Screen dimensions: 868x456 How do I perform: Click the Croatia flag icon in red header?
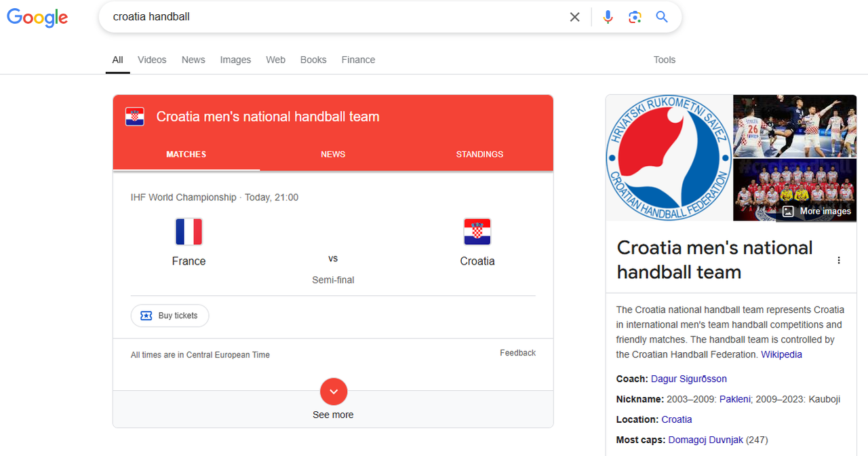coord(135,117)
